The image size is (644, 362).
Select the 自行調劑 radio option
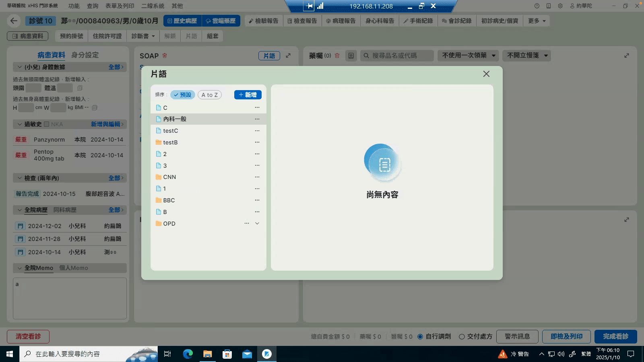(420, 337)
